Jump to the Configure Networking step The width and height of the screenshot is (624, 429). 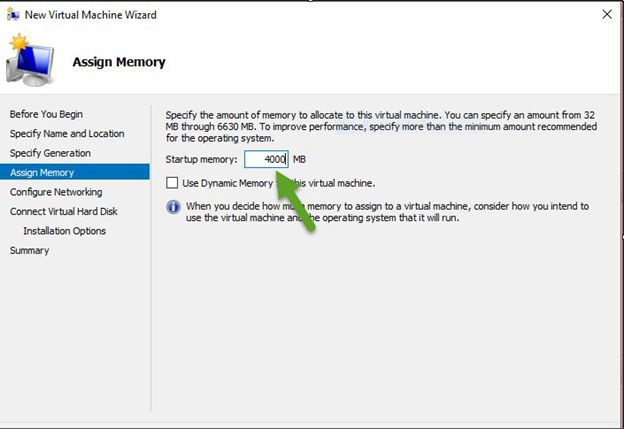point(56,192)
